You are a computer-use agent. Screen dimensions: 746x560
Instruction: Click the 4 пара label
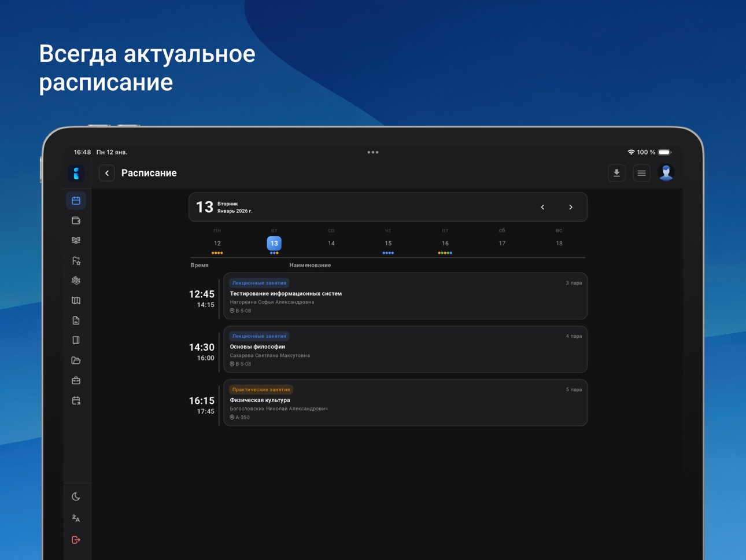point(574,336)
